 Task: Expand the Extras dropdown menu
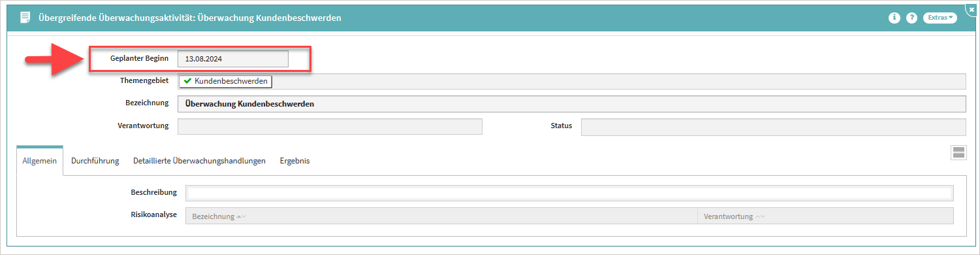(x=940, y=18)
